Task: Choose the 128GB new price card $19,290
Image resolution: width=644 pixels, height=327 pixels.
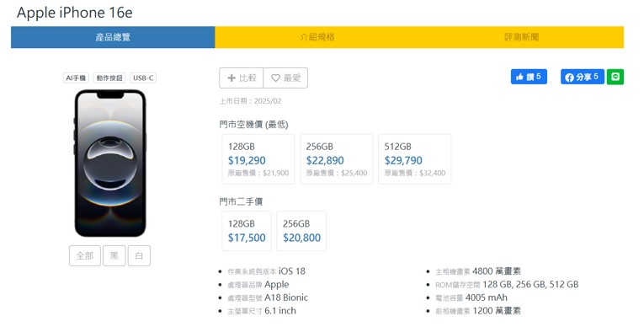Action: click(x=258, y=159)
